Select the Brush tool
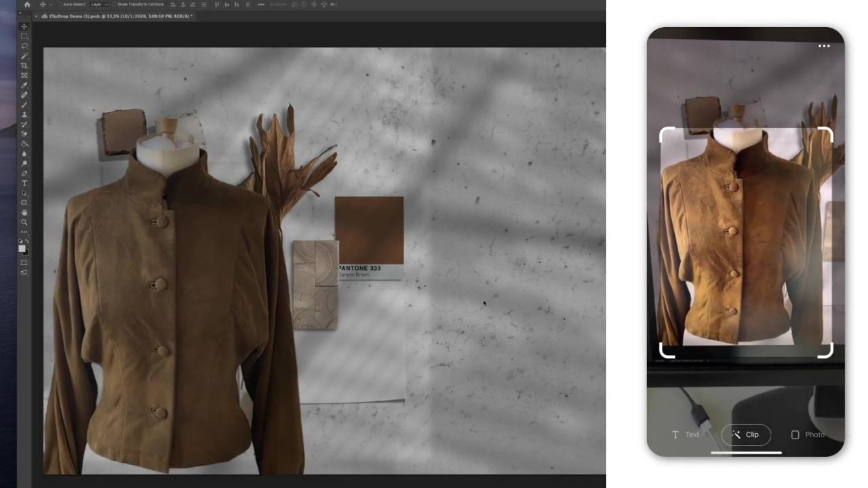Image resolution: width=868 pixels, height=488 pixels. click(24, 104)
